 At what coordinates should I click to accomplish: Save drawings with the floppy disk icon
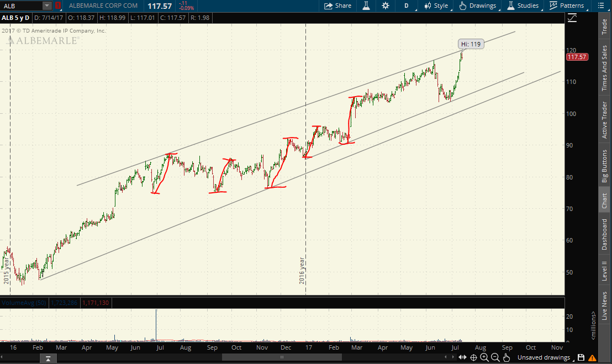tap(581, 357)
